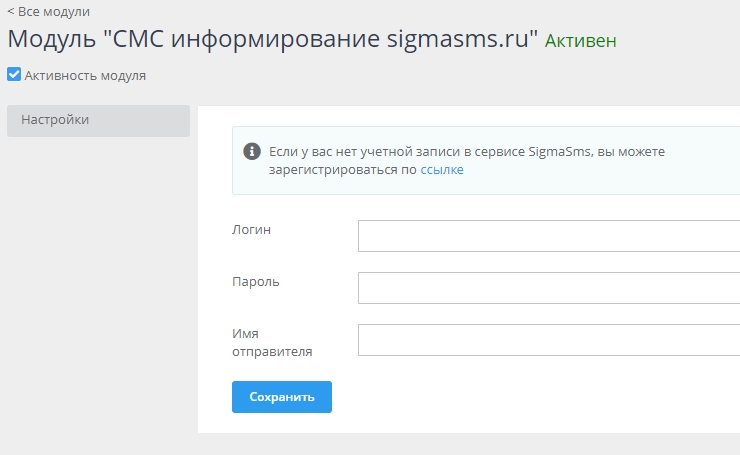Click the "Активность модуля" checkbox label
Viewport: 740px width, 455px height.
(x=85, y=75)
